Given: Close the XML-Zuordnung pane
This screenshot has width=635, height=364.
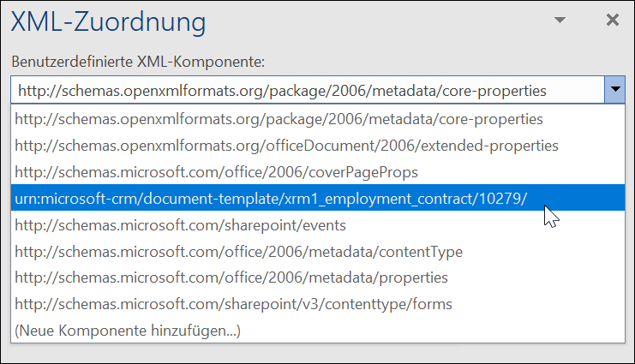Looking at the screenshot, I should (612, 20).
